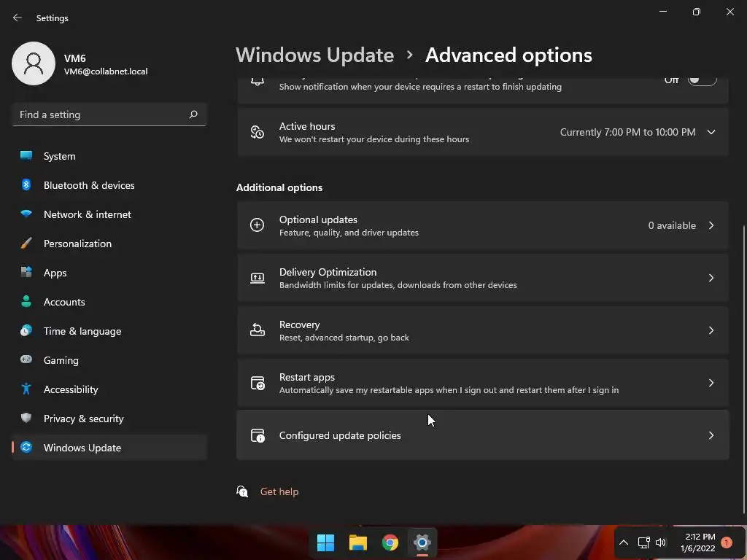Click the Settings gear in taskbar
747x560 pixels.
pos(422,542)
